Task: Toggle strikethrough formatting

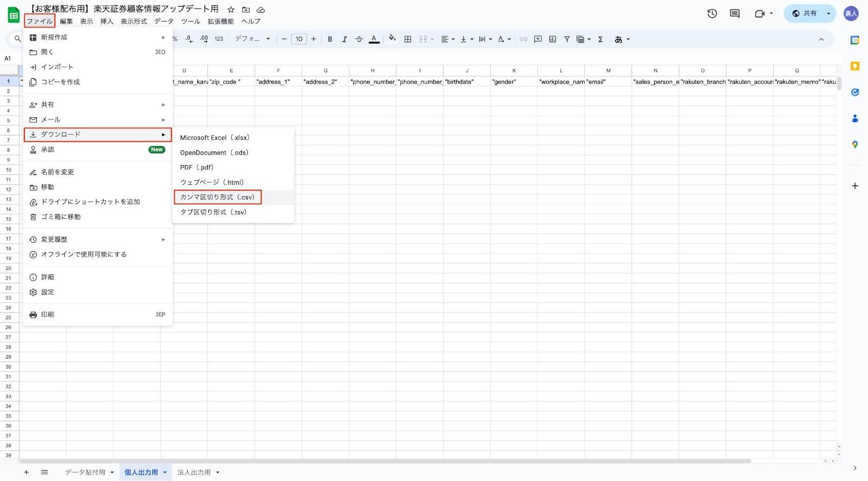Action: [x=359, y=39]
